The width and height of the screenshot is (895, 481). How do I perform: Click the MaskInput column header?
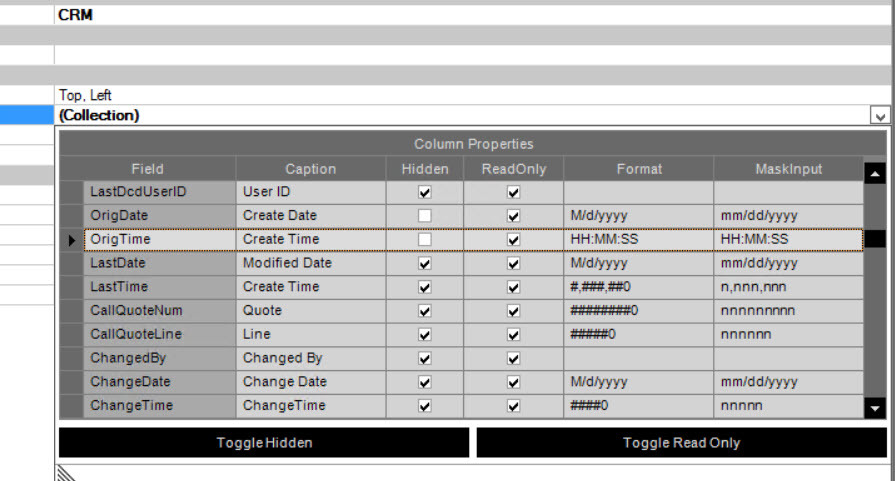pos(789,169)
